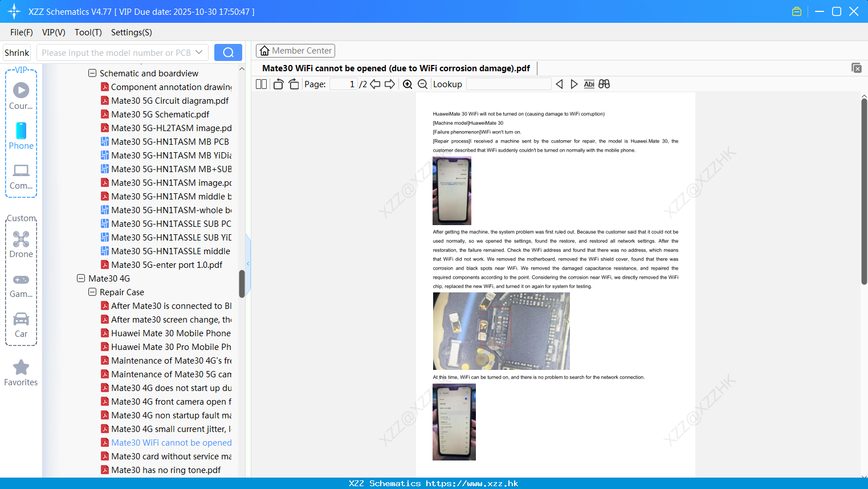Click the XZZ website link in footer
The width and height of the screenshot is (868, 489).
click(472, 483)
